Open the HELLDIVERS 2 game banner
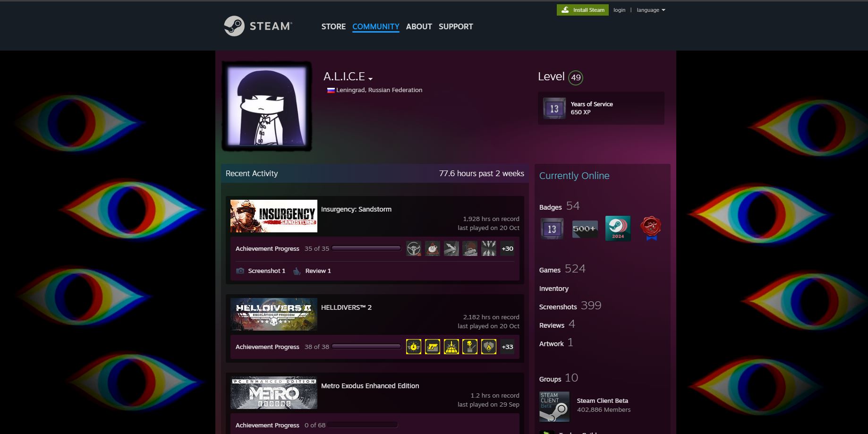The height and width of the screenshot is (434, 868). coord(274,314)
